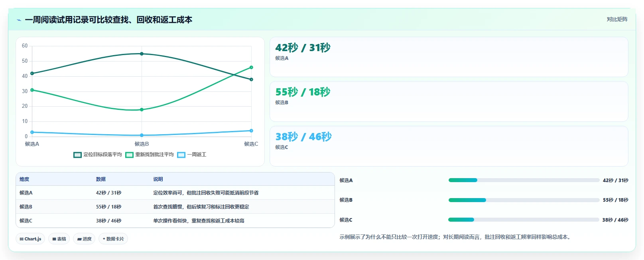Click the 维度 table column header
The height and width of the screenshot is (260, 644).
coord(24,179)
